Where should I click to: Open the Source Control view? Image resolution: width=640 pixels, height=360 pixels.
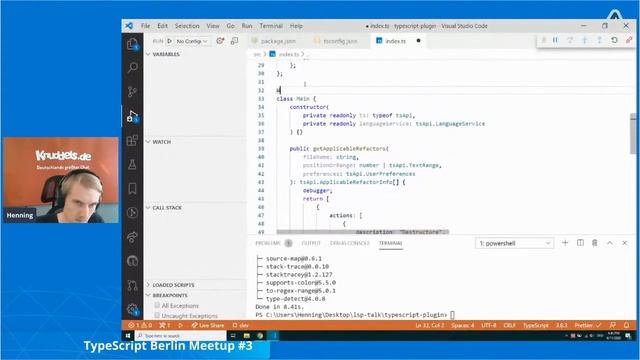[132, 91]
